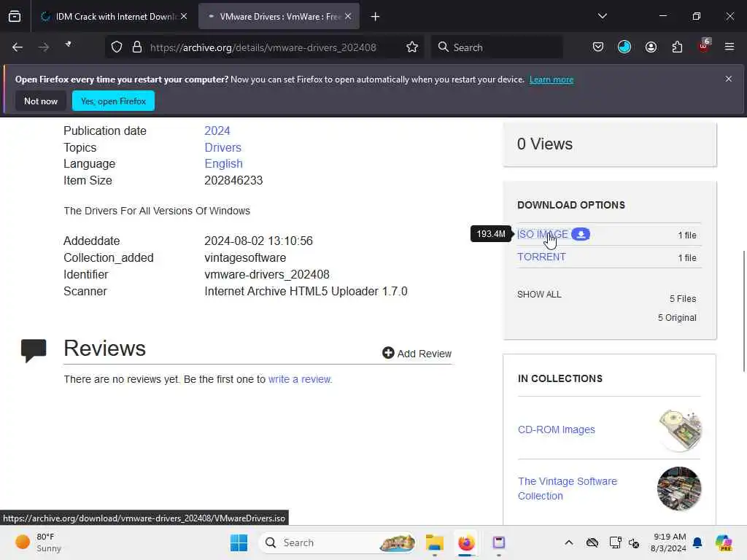Click the Windows taskbar Search box
Viewport: 747px width, 560px height.
(x=338, y=542)
